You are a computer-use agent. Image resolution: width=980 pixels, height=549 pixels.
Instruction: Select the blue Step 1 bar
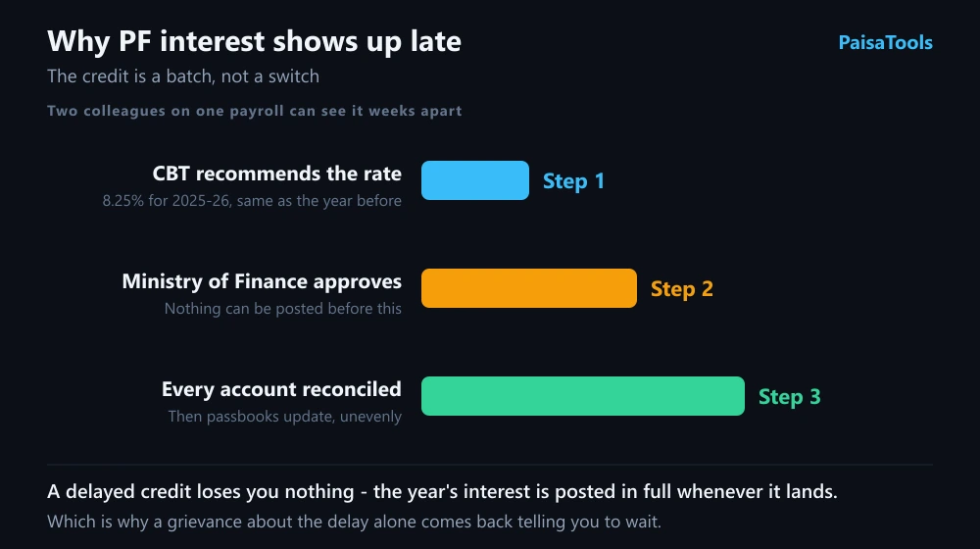click(475, 180)
